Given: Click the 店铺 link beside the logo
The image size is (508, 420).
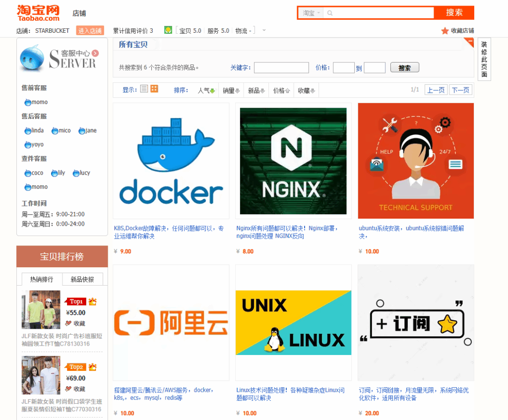Looking at the screenshot, I should coord(79,13).
